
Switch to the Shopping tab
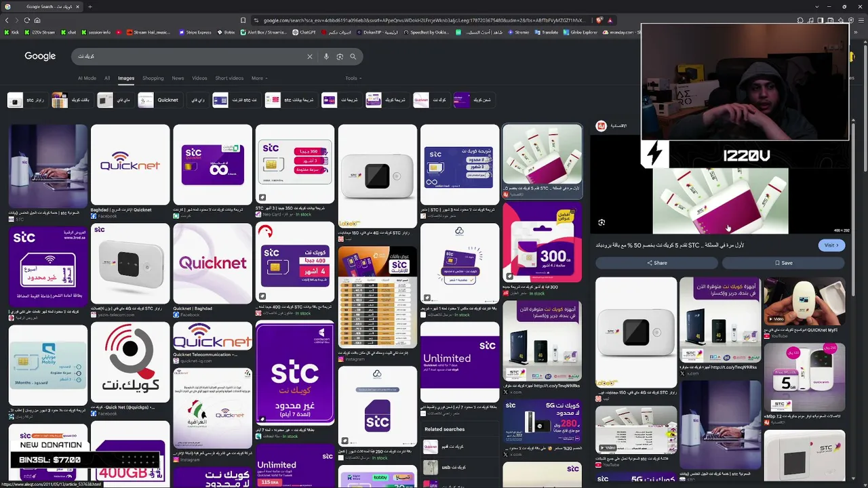[x=153, y=78]
